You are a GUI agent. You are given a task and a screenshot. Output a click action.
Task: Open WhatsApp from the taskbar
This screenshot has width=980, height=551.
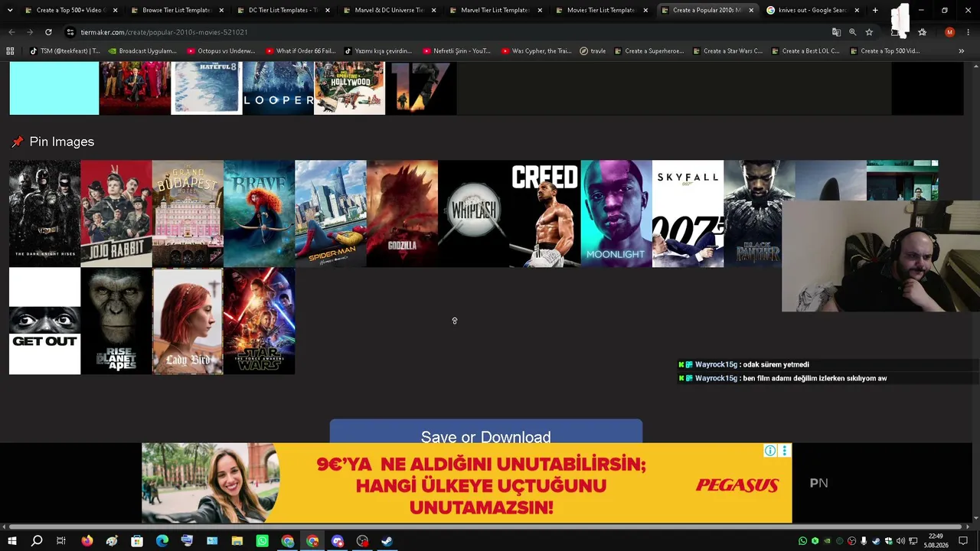[263, 541]
